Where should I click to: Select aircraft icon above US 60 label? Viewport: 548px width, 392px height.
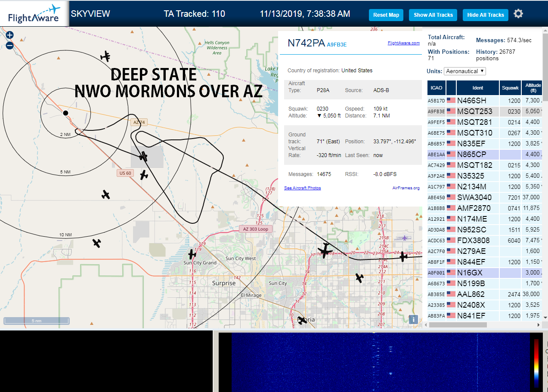143,156
